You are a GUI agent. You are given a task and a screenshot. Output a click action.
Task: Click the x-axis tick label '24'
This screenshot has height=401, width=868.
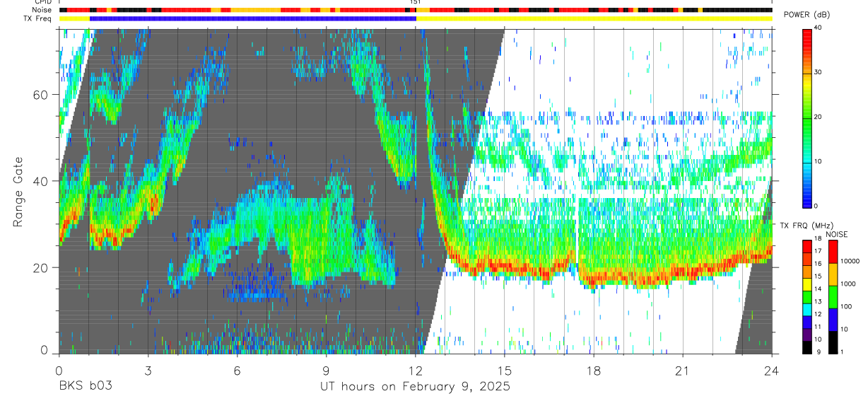[x=772, y=371]
